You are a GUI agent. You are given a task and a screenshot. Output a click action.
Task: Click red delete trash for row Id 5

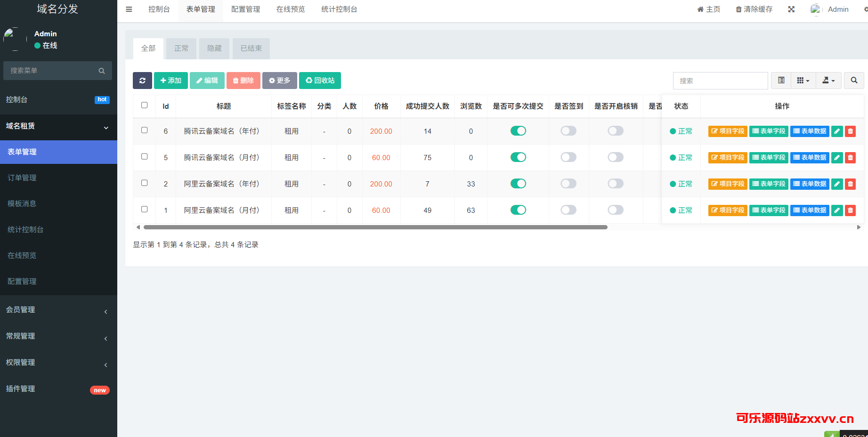point(850,158)
